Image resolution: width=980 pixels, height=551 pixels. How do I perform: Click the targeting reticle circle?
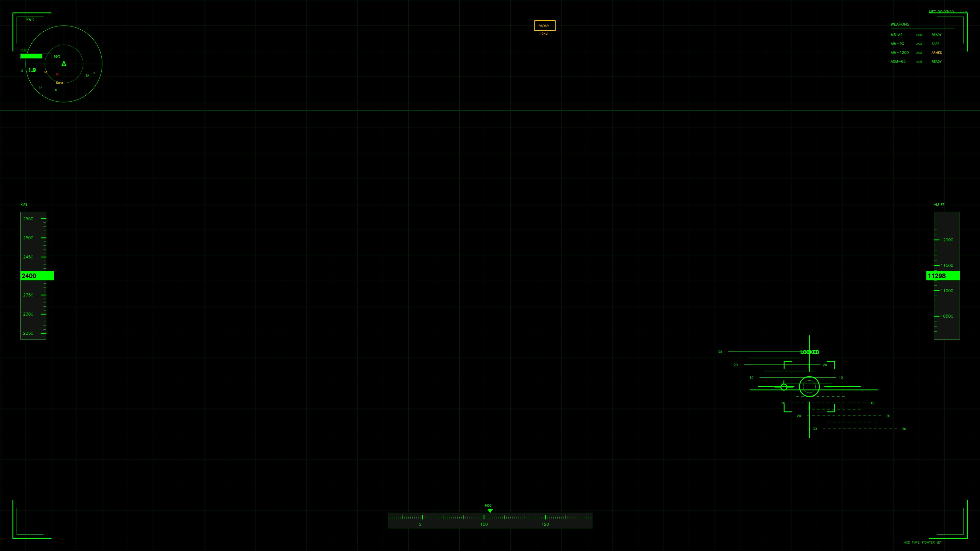pyautogui.click(x=810, y=387)
